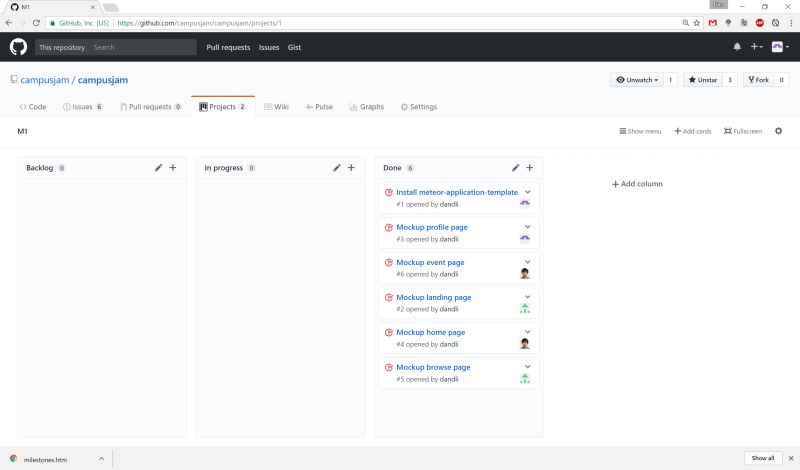
Task: Add a card to Backlog column
Action: click(173, 167)
